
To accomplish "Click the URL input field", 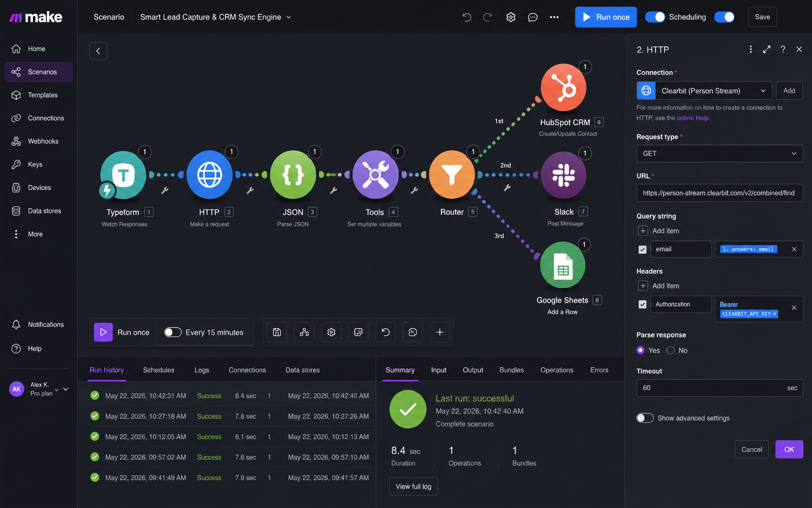I will tap(720, 193).
